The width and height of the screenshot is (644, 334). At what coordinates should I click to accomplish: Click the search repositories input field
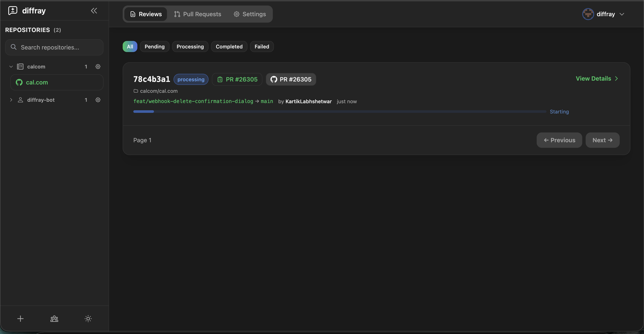(54, 47)
